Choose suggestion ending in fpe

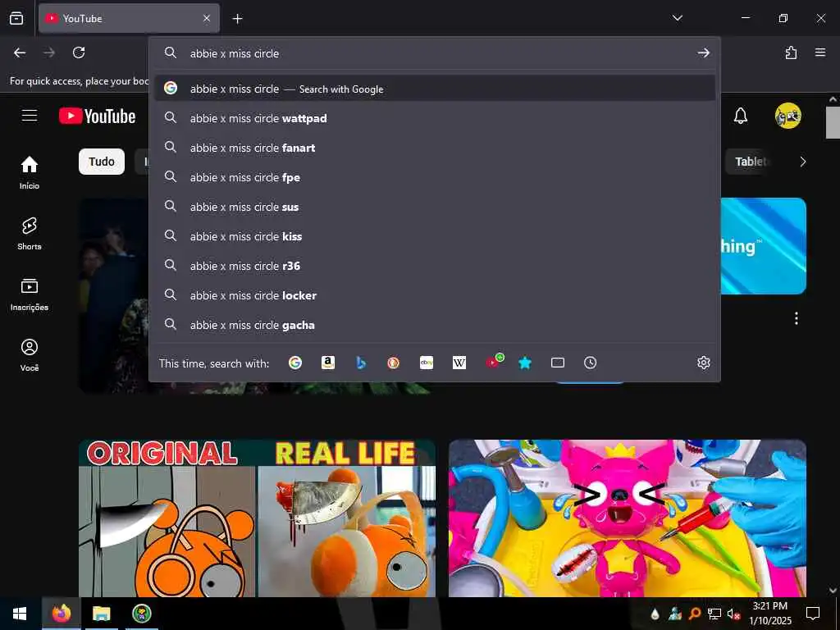click(x=435, y=177)
